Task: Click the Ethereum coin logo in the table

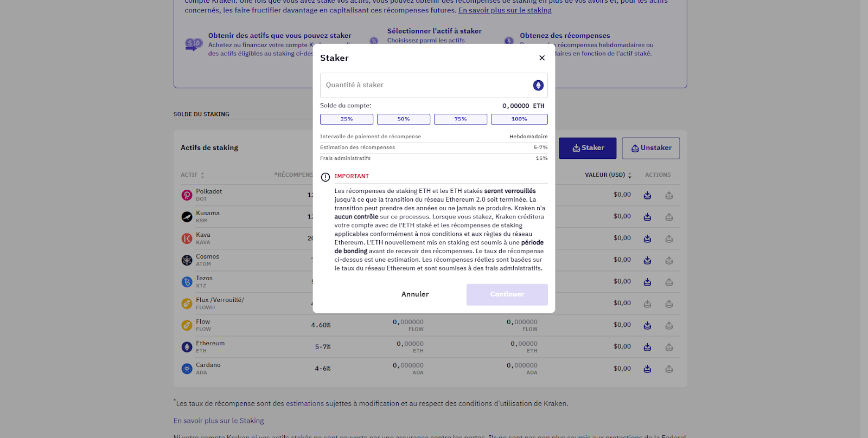Action: coord(187,347)
